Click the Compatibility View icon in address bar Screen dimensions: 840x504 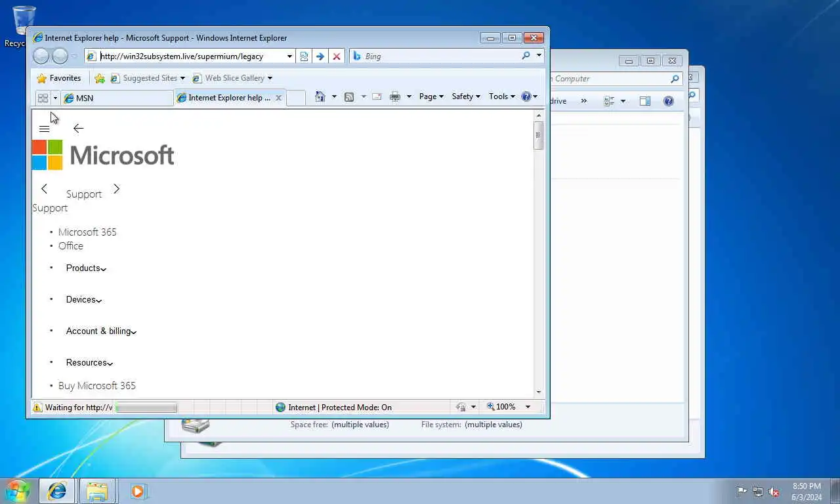coord(304,56)
